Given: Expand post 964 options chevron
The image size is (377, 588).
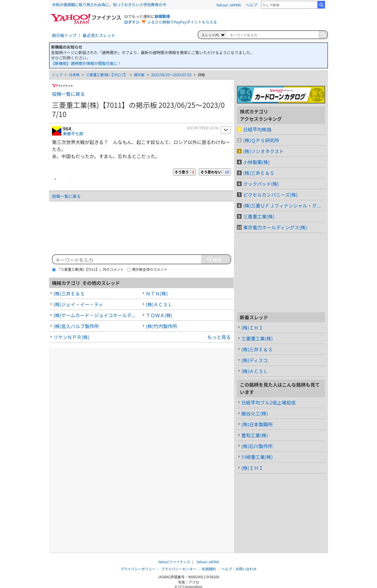Looking at the screenshot, I should coord(225,130).
